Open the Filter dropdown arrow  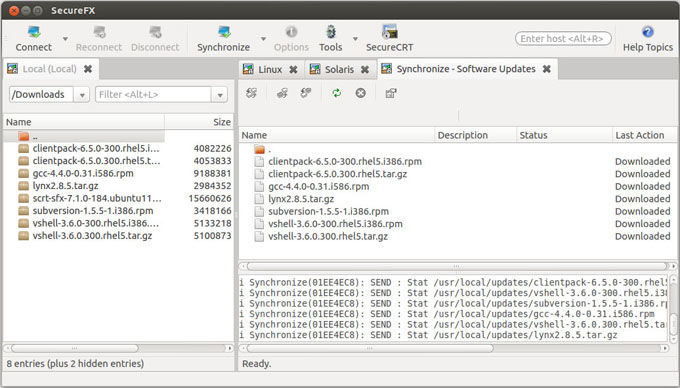pos(219,95)
